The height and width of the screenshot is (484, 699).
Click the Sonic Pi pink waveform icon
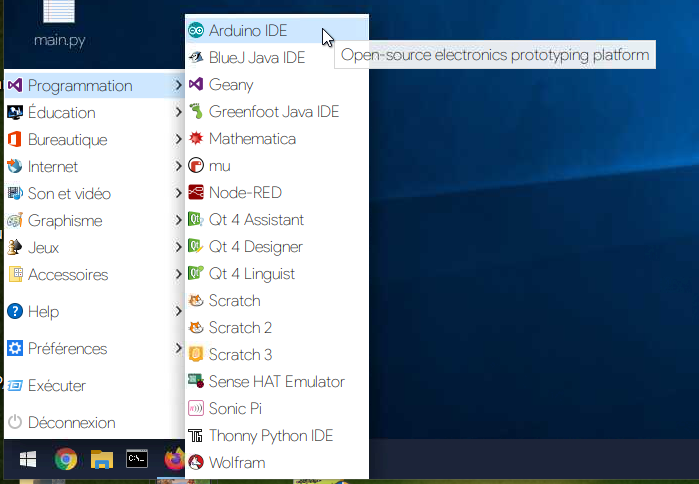[x=196, y=408]
